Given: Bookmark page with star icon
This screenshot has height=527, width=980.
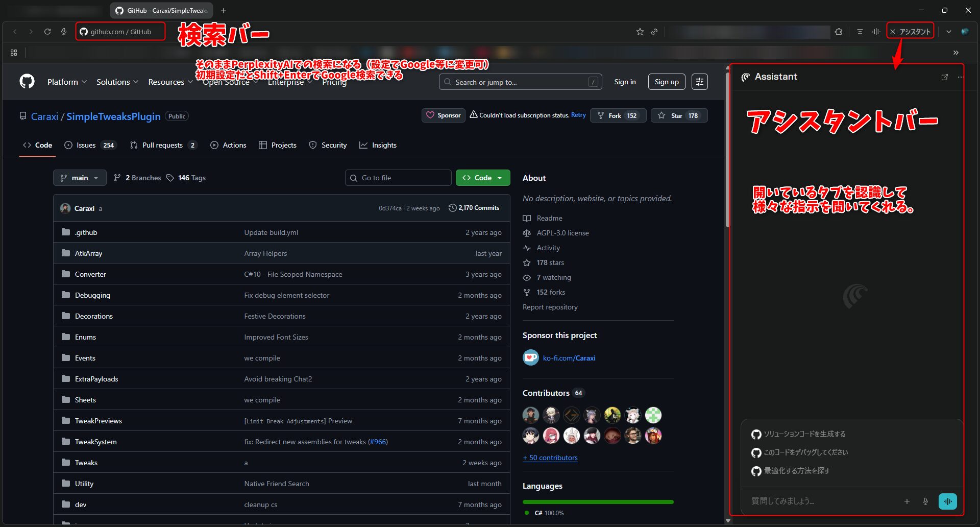Looking at the screenshot, I should [x=640, y=32].
